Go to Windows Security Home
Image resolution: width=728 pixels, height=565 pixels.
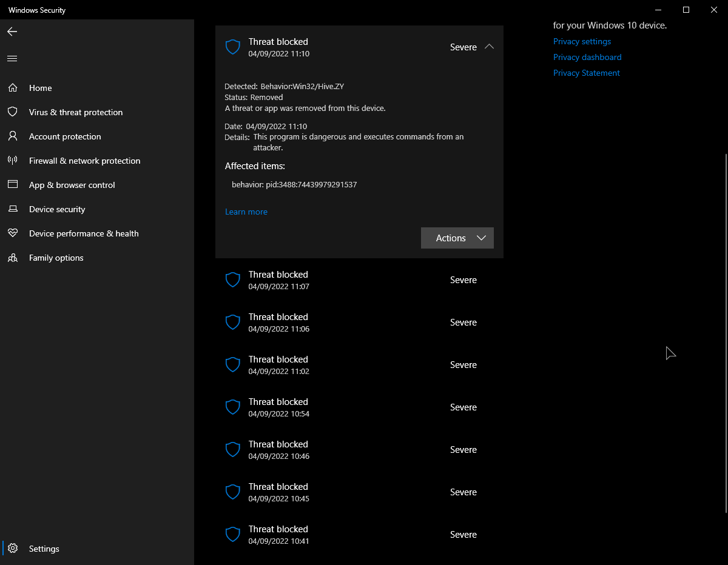pos(40,88)
